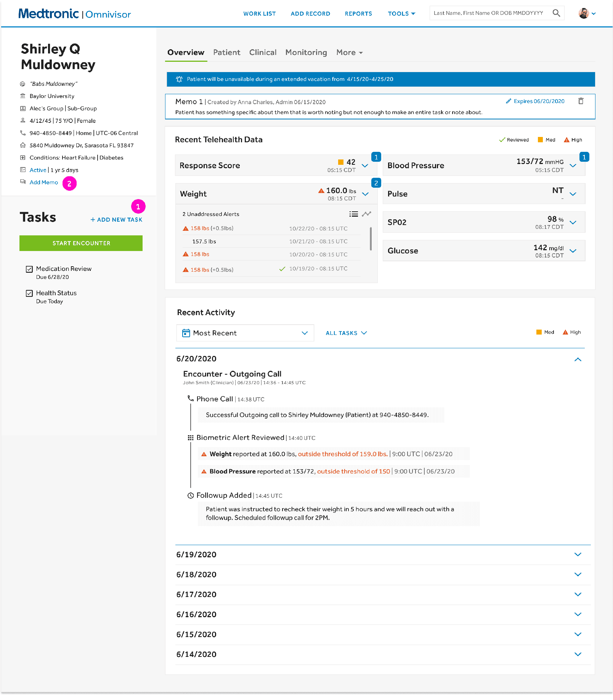Viewport: 613px width, 700px height.
Task: Click the warning icon on 10/20/20 weight alert
Action: 186,254
